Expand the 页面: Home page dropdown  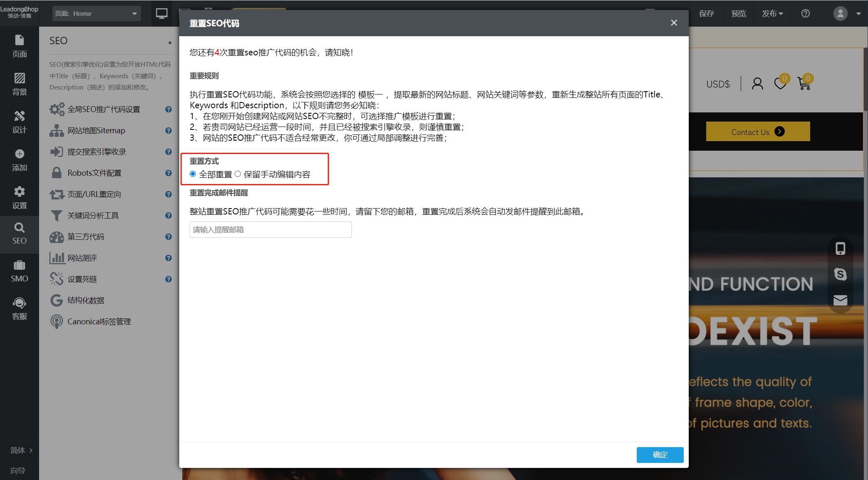coord(96,13)
